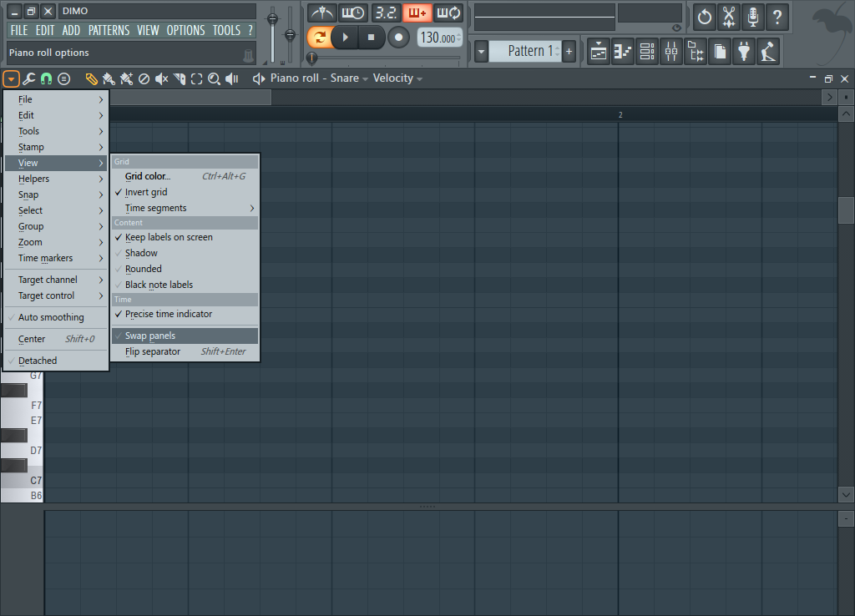Open the Zoom submenu entry

pyautogui.click(x=56, y=242)
